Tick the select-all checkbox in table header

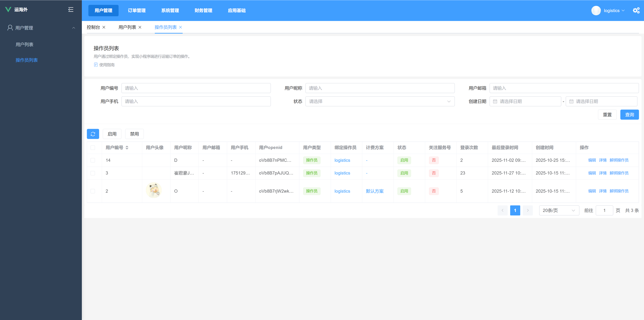click(93, 148)
